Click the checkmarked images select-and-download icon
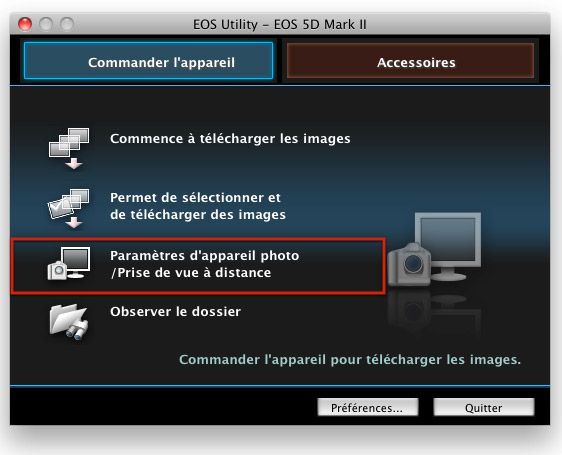Viewport: 562px width, 455px height. click(x=68, y=208)
